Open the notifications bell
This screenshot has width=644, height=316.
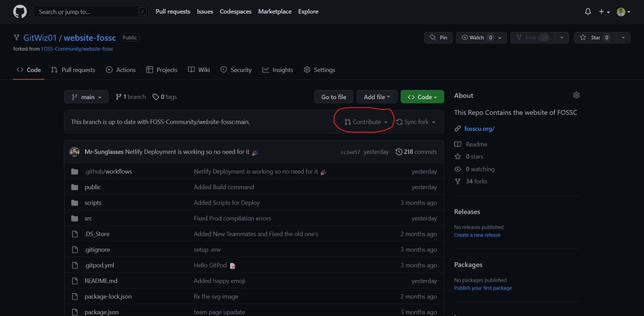[588, 12]
